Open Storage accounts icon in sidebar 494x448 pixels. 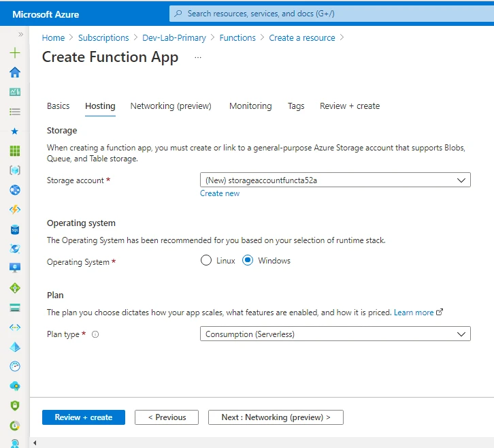point(15,307)
